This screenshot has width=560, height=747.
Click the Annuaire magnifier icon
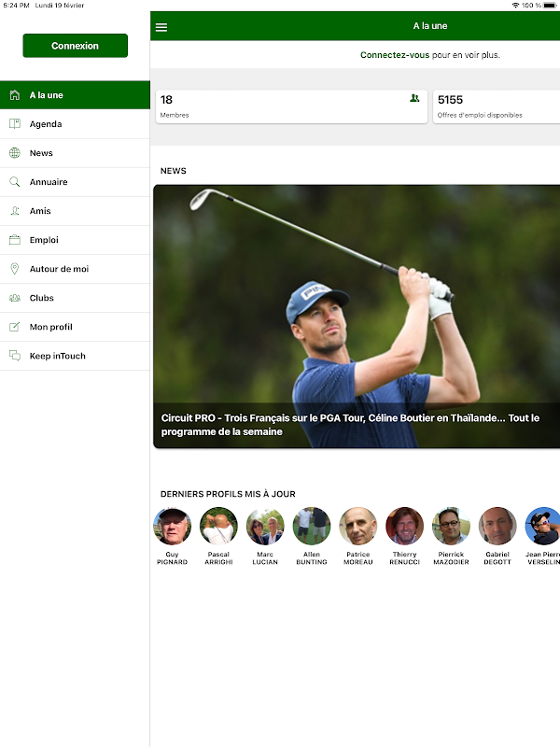click(15, 182)
